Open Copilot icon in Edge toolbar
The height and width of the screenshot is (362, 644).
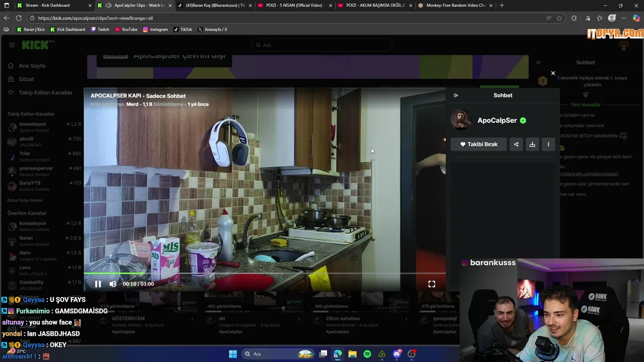[636, 18]
